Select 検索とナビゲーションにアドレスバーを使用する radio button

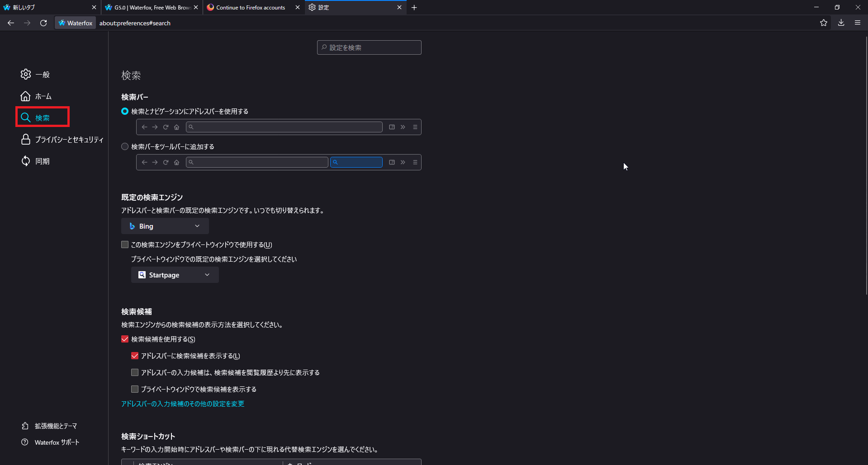pos(125,111)
